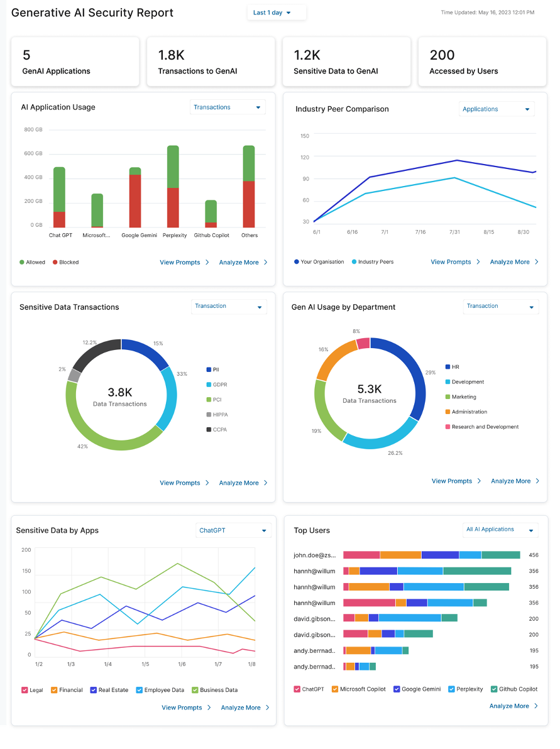Open ChatGPT dropdown in Sensitive Data by Apps
This screenshot has width=560, height=749.
[233, 530]
